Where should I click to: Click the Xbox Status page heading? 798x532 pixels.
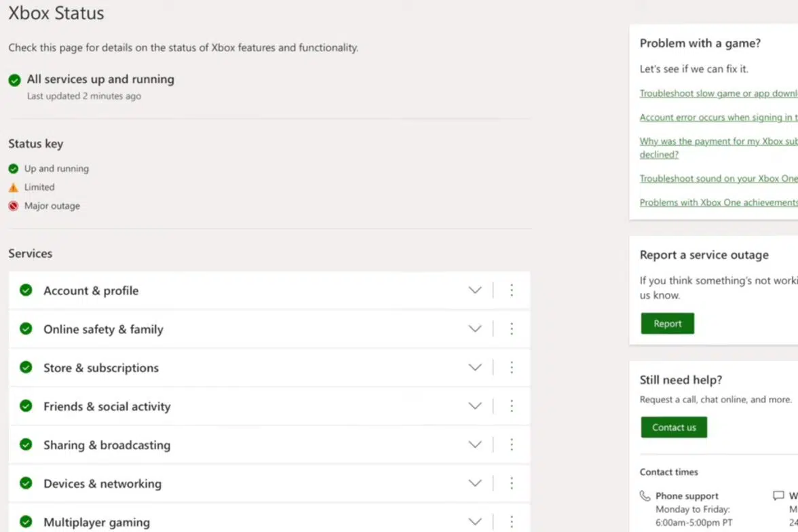click(56, 13)
